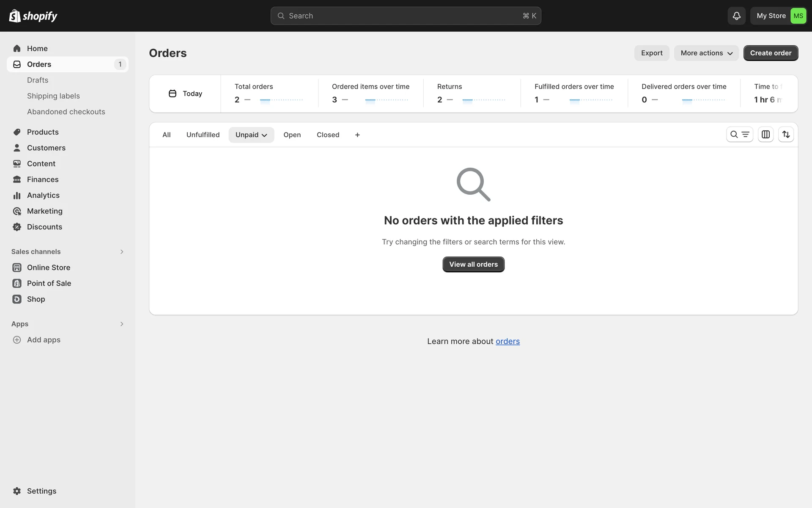The width and height of the screenshot is (812, 508).
Task: Open Settings gear in sidebar
Action: (17, 491)
